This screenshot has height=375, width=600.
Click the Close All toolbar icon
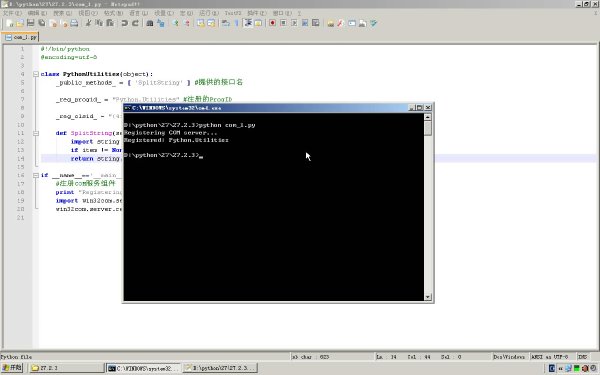[64, 23]
